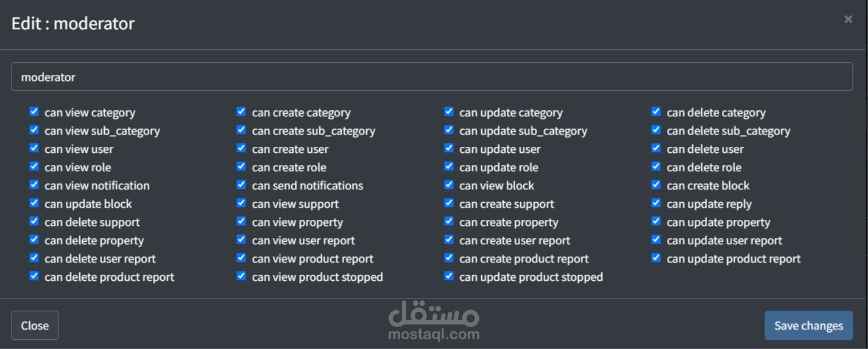Toggle can create property checkbox
Image resolution: width=868 pixels, height=349 pixels.
point(449,221)
